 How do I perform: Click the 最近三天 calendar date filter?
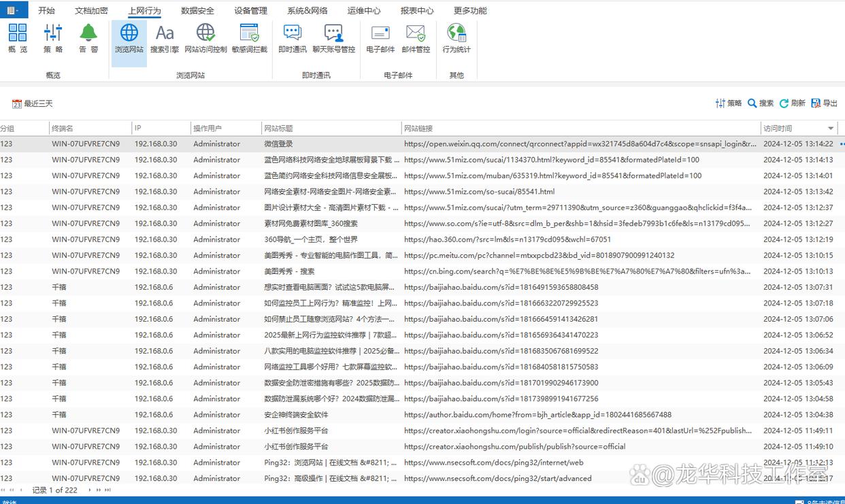coord(32,104)
